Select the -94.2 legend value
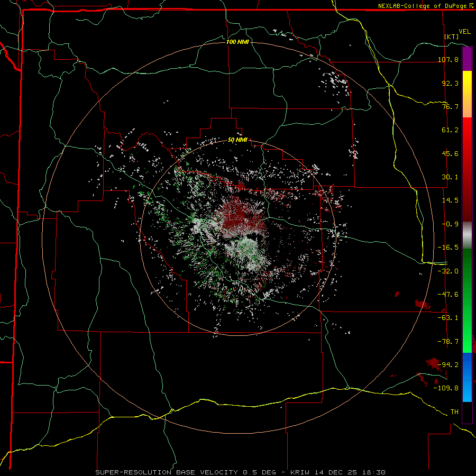This screenshot has height=476, width=476. click(448, 364)
